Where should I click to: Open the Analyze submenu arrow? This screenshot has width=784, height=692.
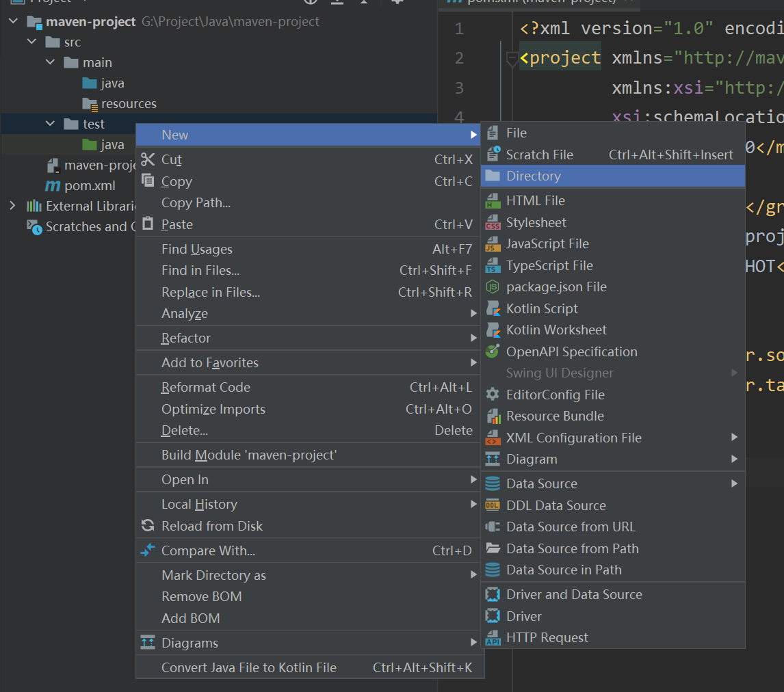click(x=473, y=313)
